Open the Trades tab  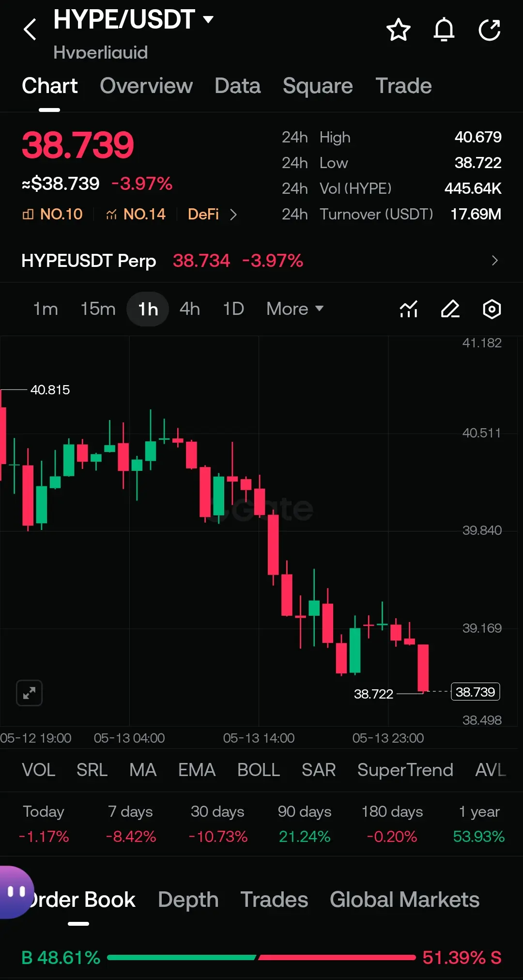coord(274,900)
